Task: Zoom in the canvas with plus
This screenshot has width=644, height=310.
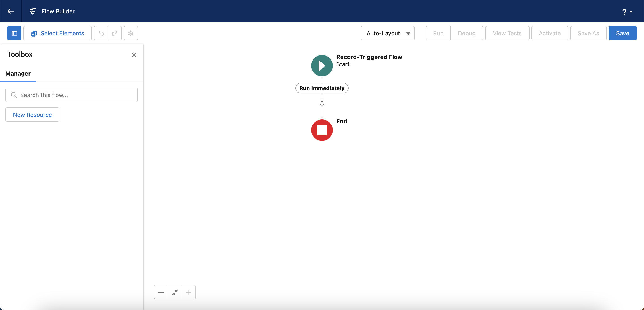Action: pyautogui.click(x=189, y=292)
